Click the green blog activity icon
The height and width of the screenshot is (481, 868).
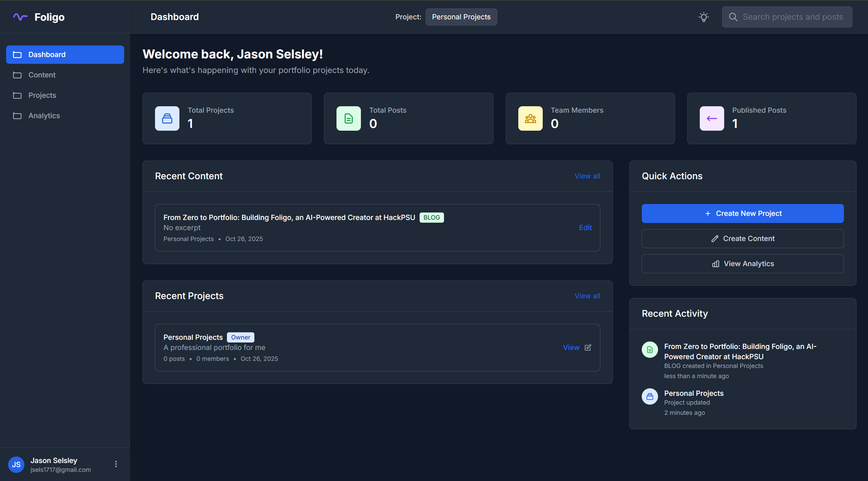(x=650, y=350)
